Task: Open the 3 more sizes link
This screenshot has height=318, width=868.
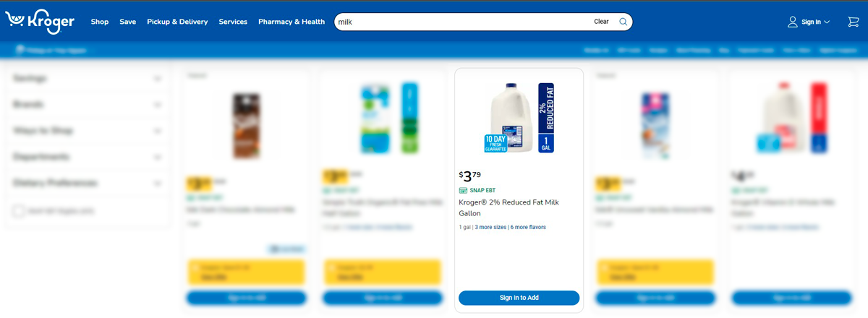Action: [x=491, y=227]
